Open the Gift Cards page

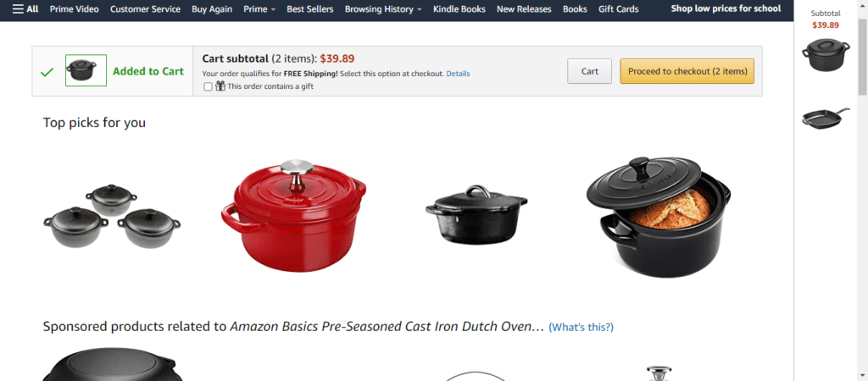pyautogui.click(x=618, y=9)
